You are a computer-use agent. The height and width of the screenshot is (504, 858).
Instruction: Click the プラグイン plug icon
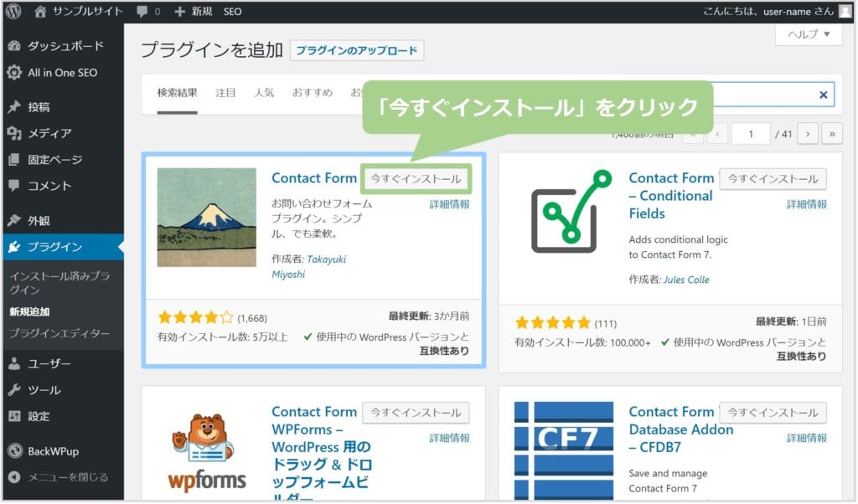point(15,246)
